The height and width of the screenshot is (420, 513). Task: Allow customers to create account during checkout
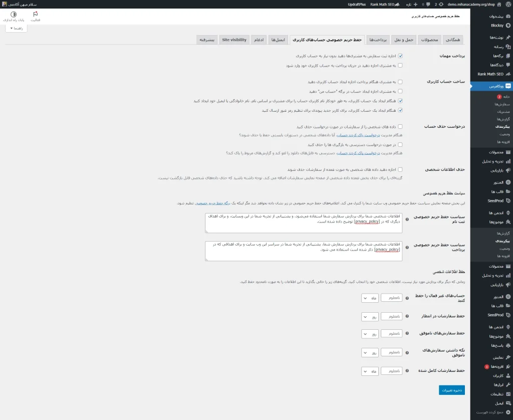[x=400, y=81]
